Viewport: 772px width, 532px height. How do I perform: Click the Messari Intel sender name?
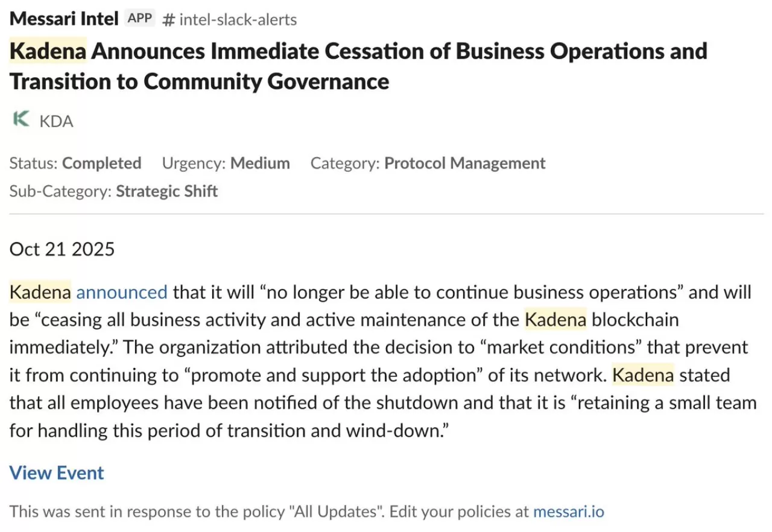(x=64, y=19)
